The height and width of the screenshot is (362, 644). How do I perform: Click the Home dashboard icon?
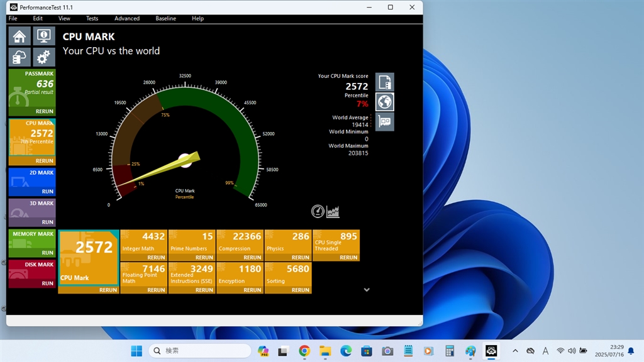19,36
